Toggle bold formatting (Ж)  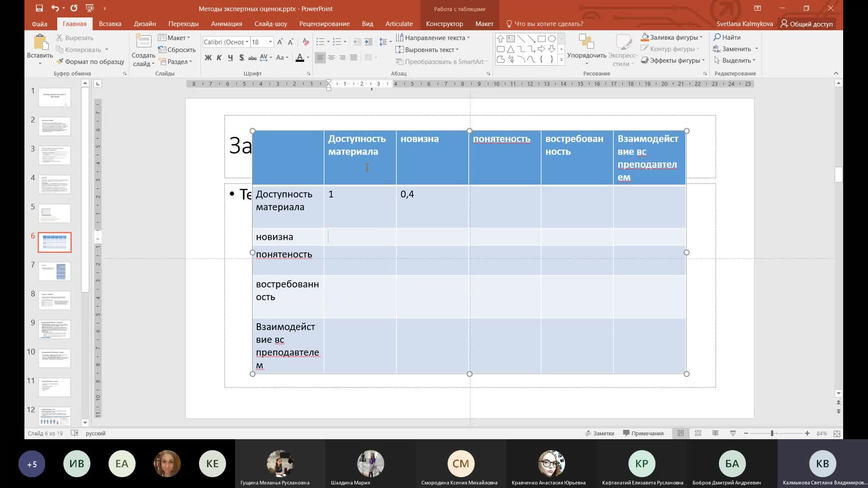tap(208, 57)
